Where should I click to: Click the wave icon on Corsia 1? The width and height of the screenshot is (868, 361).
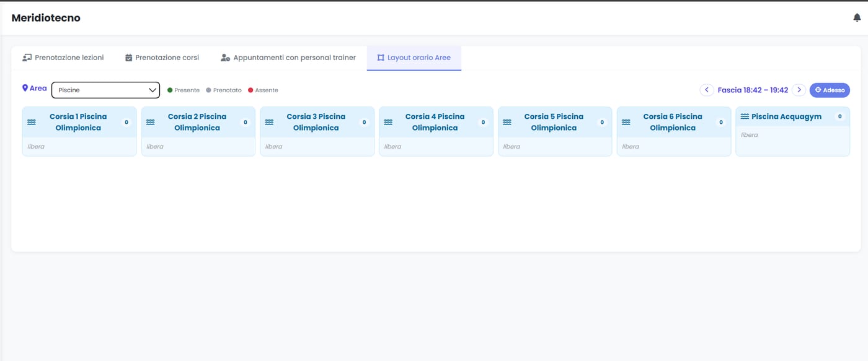point(32,122)
